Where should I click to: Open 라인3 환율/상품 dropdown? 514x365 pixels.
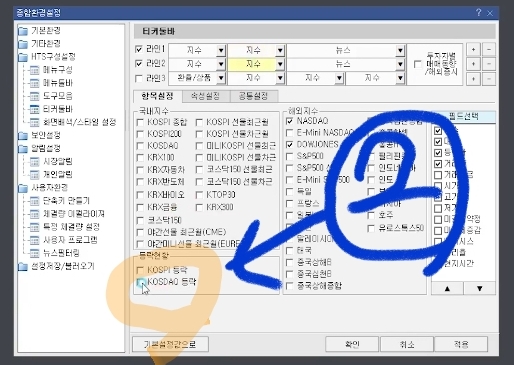coord(221,78)
